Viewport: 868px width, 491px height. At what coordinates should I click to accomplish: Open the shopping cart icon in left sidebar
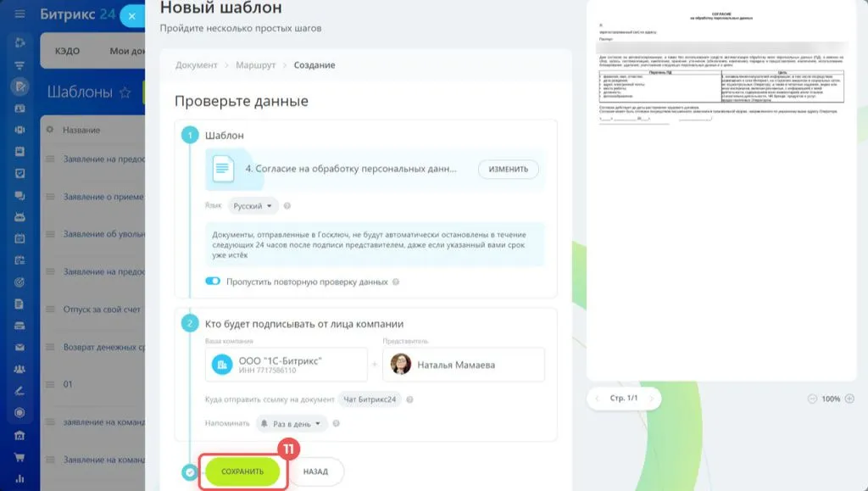pyautogui.click(x=19, y=457)
